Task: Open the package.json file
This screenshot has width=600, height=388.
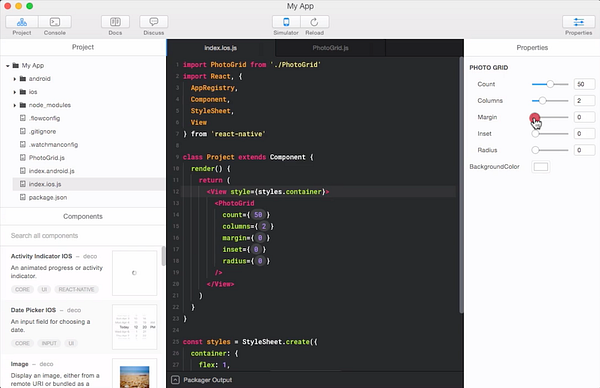Action: [48, 197]
